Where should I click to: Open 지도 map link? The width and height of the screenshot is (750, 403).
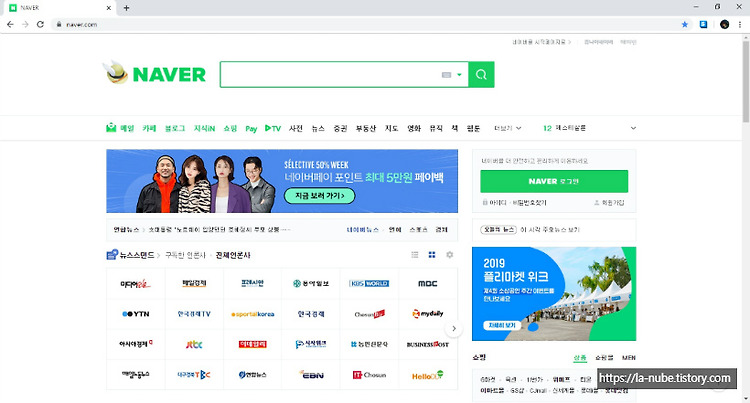(x=391, y=128)
